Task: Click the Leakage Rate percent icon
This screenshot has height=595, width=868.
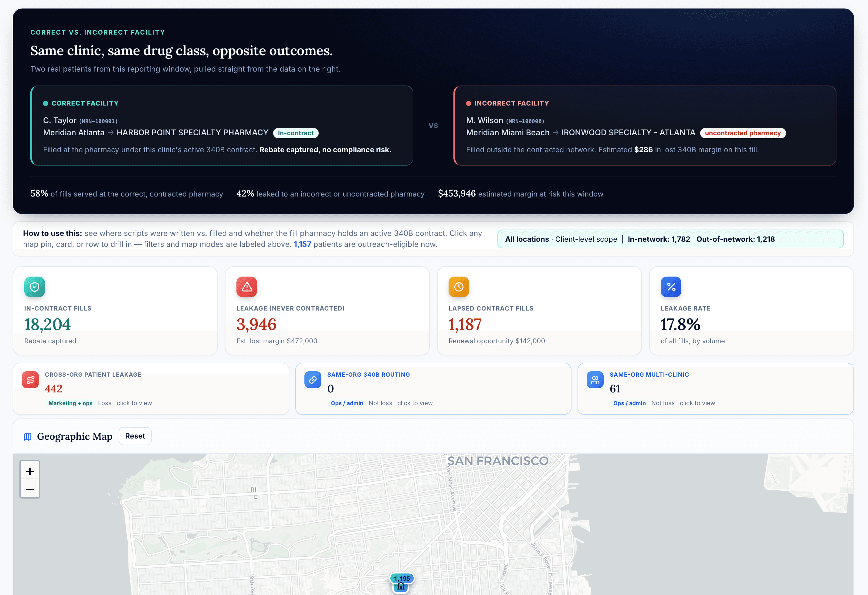Action: coord(671,287)
